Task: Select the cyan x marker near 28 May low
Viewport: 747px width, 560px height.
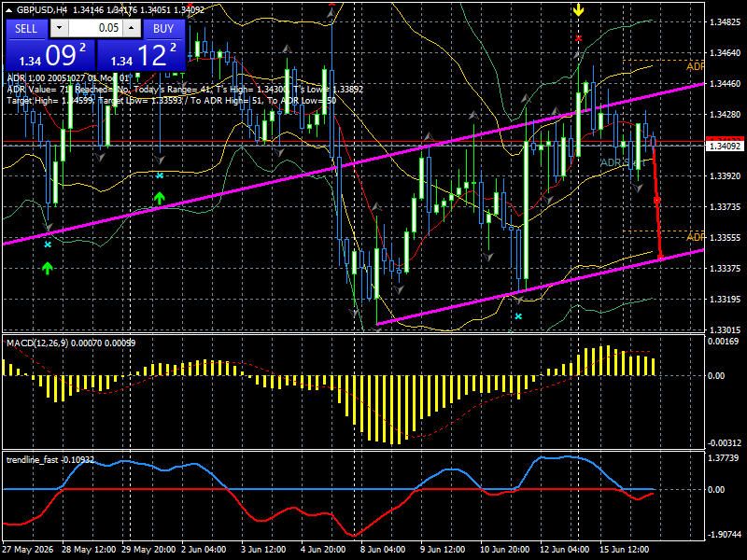Action: coord(48,245)
